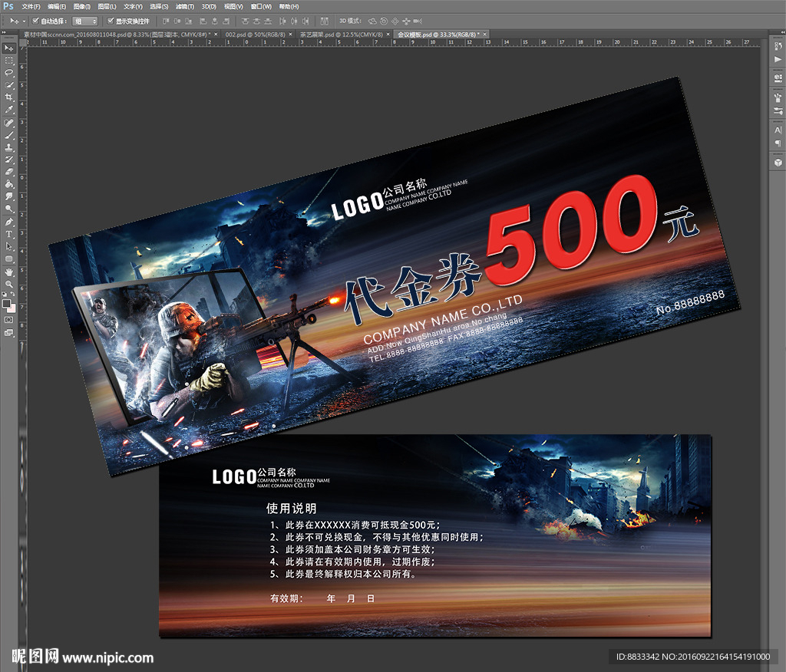
Task: Toggle the 自动选择 checkbox
Action: click(x=35, y=21)
